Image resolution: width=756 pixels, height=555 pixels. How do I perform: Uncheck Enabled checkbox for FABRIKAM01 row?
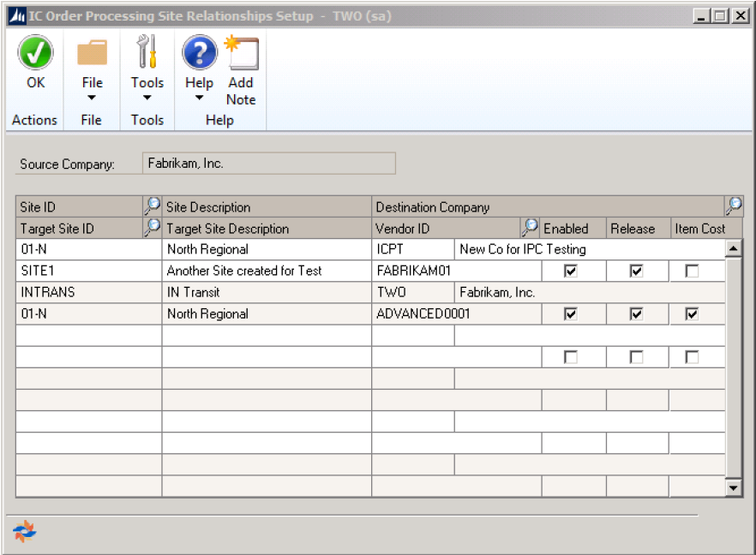tap(571, 271)
